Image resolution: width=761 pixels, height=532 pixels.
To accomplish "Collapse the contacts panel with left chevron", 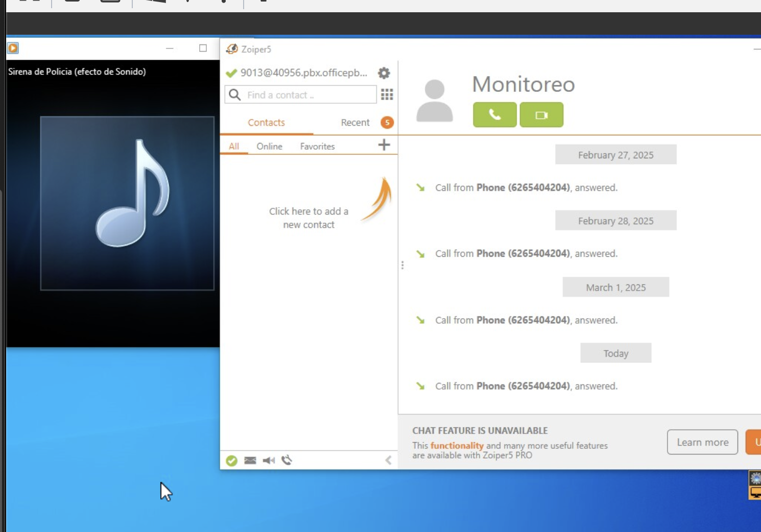I will coord(388,461).
